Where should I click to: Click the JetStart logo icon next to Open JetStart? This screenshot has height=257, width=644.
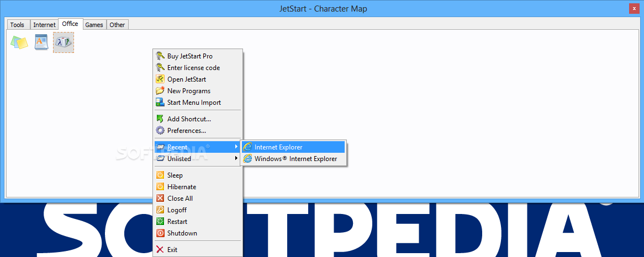(160, 79)
